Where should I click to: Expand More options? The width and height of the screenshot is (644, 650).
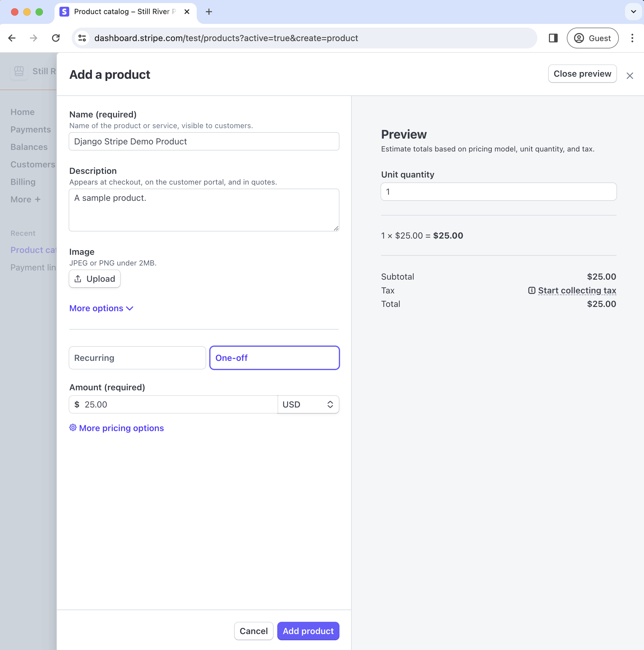point(101,308)
